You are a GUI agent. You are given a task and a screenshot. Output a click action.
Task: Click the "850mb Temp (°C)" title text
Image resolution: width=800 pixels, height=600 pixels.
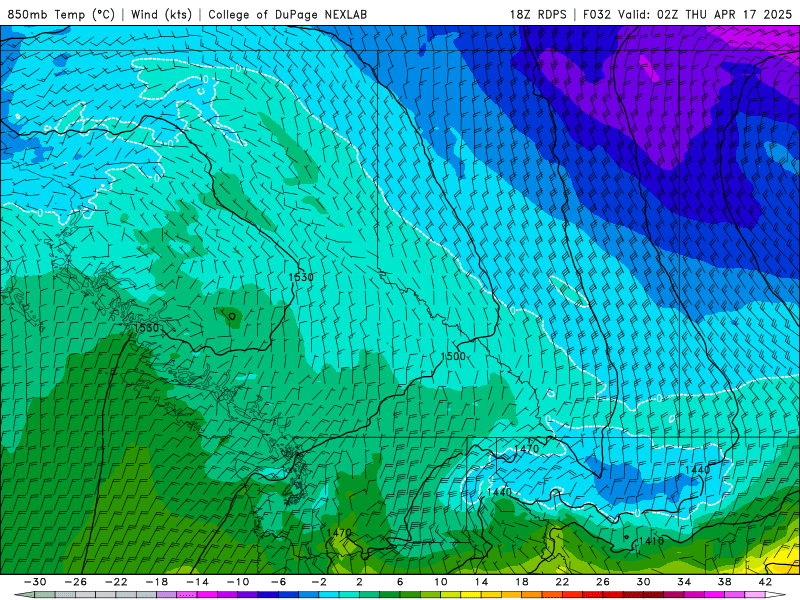61,14
